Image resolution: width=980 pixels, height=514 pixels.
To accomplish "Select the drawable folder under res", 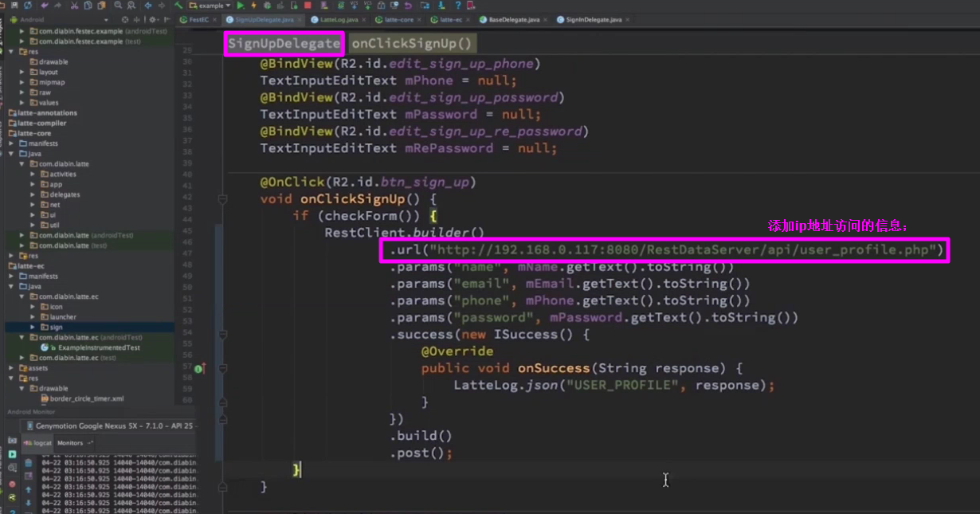I will (x=53, y=61).
